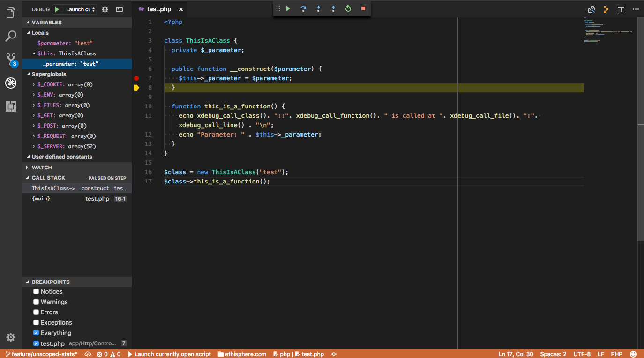Change file encoding UTF-8
Viewport: 644px width, 358px height.
582,354
